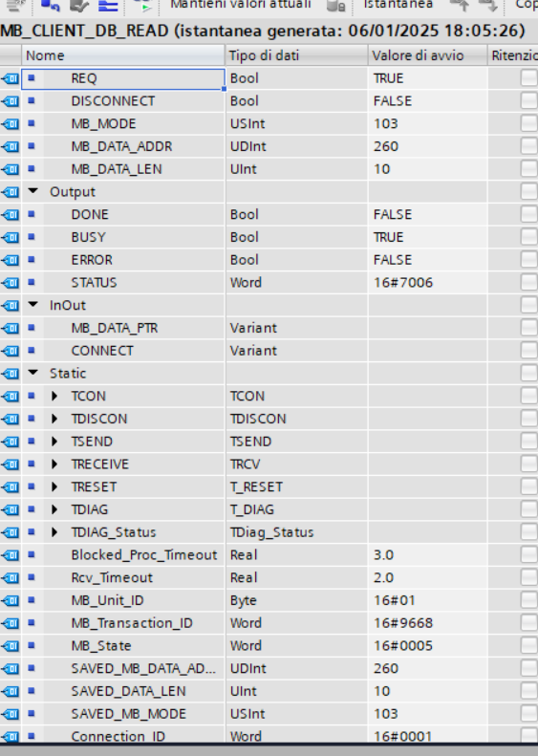Select the SAVED_MB_DATA_AD... name cell
Image resolution: width=538 pixels, height=756 pixels.
123,668
